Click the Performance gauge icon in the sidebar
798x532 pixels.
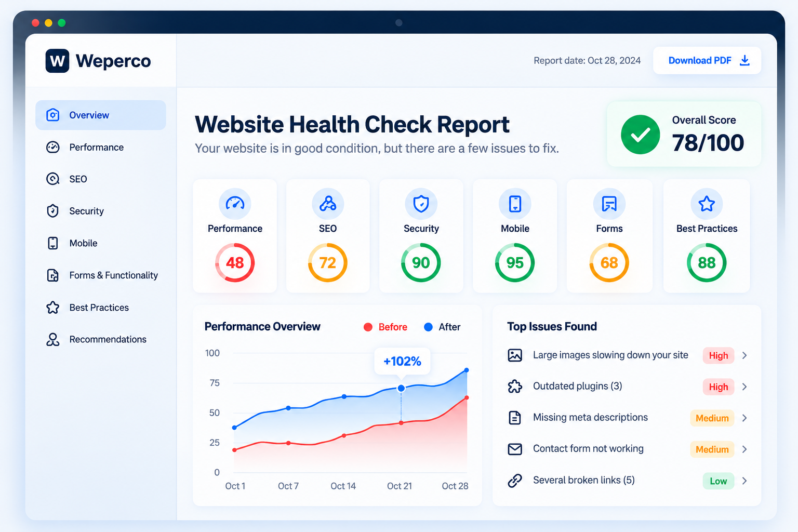(53, 147)
